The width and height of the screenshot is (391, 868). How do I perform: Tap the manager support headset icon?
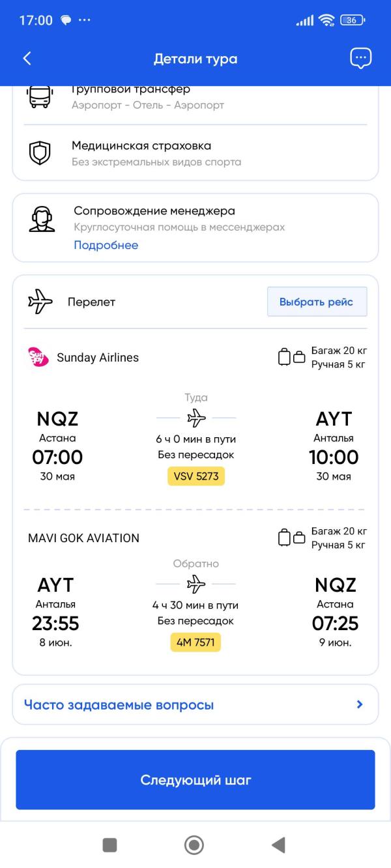(x=42, y=219)
